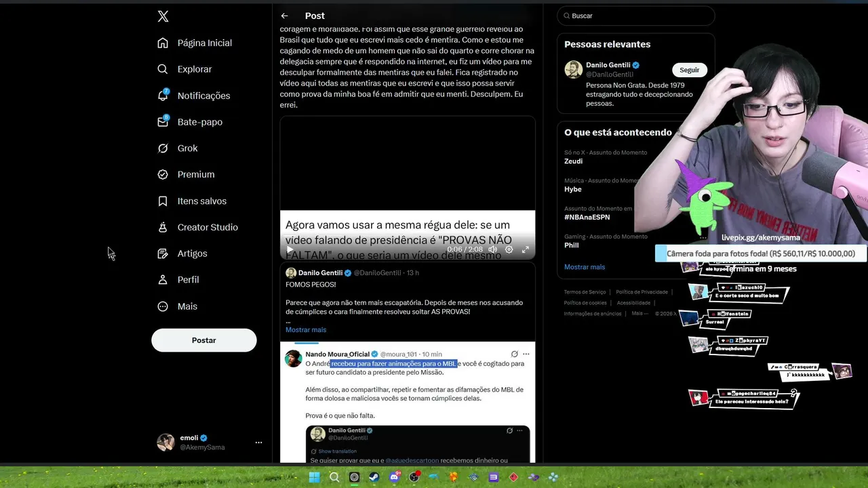868x488 pixels.
Task: Show more trends with Mostrar mais
Action: (585, 267)
